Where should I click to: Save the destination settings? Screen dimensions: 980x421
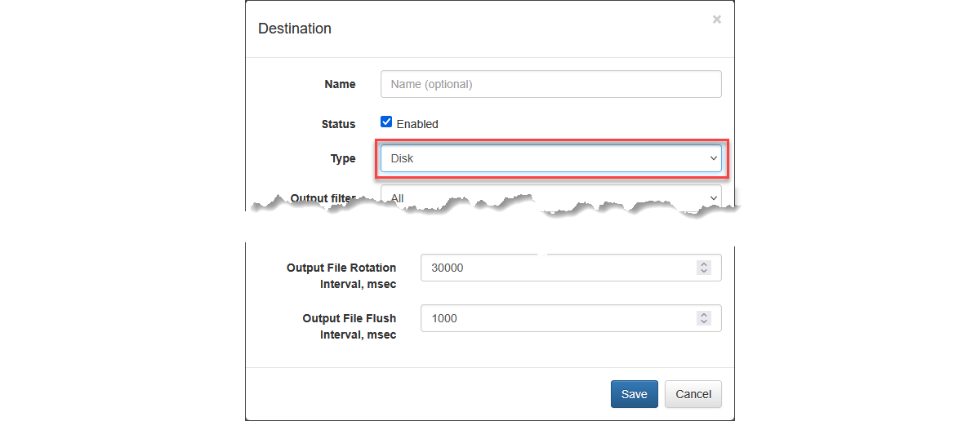pos(634,394)
